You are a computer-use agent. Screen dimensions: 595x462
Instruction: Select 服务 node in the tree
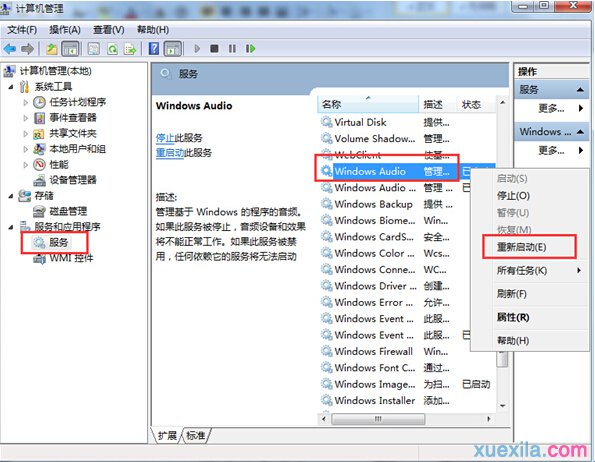[58, 242]
